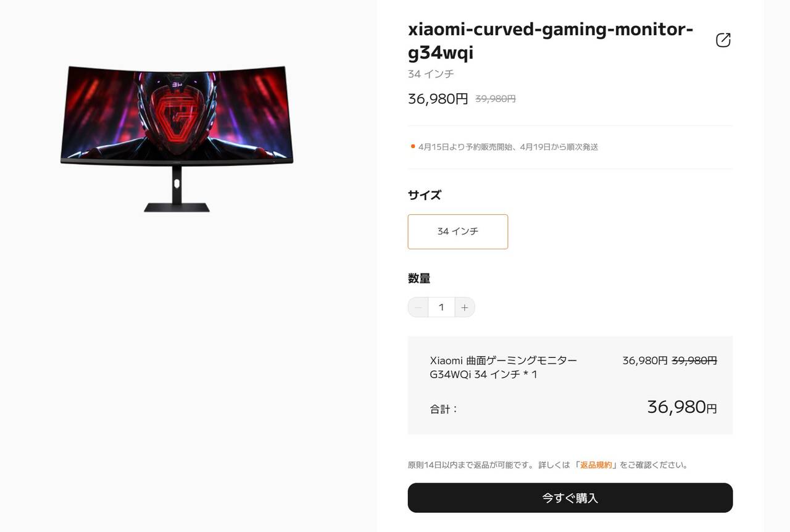
Task: Click the xiaomi-curved-gaming-monitor-g34wqi product title
Action: coord(551,41)
